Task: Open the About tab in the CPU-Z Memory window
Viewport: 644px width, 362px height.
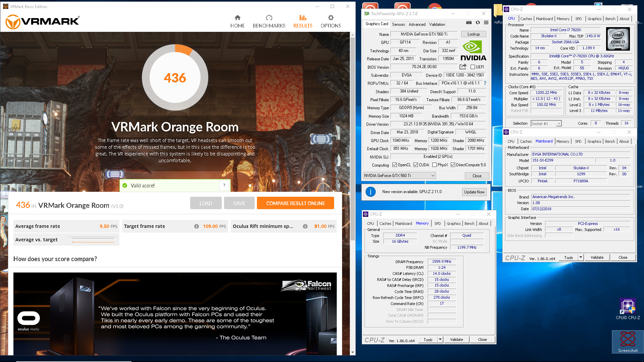Action: (483, 224)
